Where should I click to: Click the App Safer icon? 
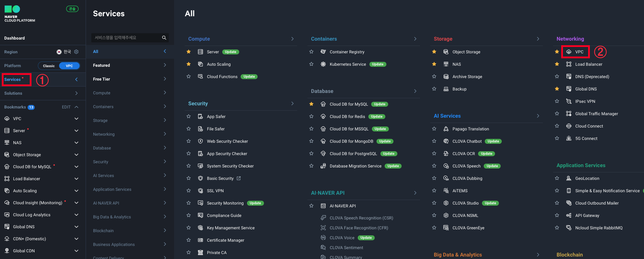[x=200, y=117]
